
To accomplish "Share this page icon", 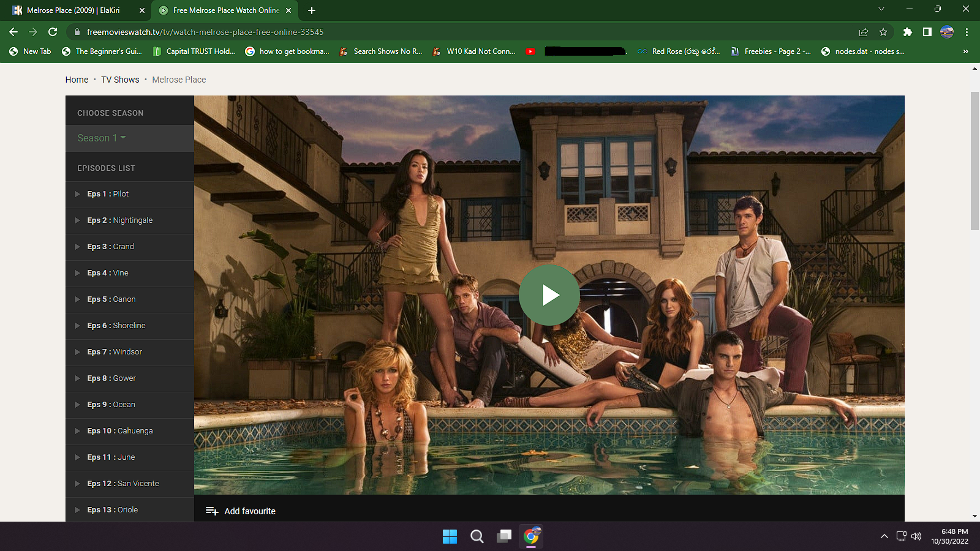I will pos(864,32).
